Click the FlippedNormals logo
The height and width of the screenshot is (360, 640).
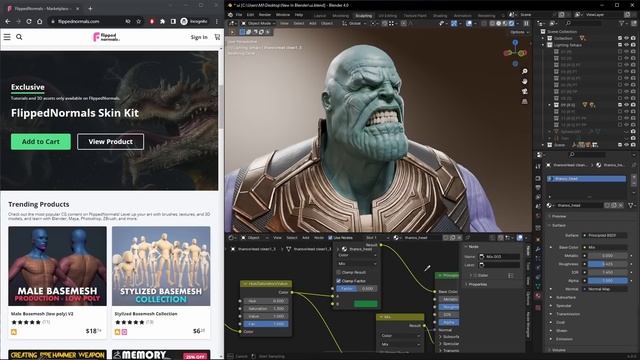(106, 37)
